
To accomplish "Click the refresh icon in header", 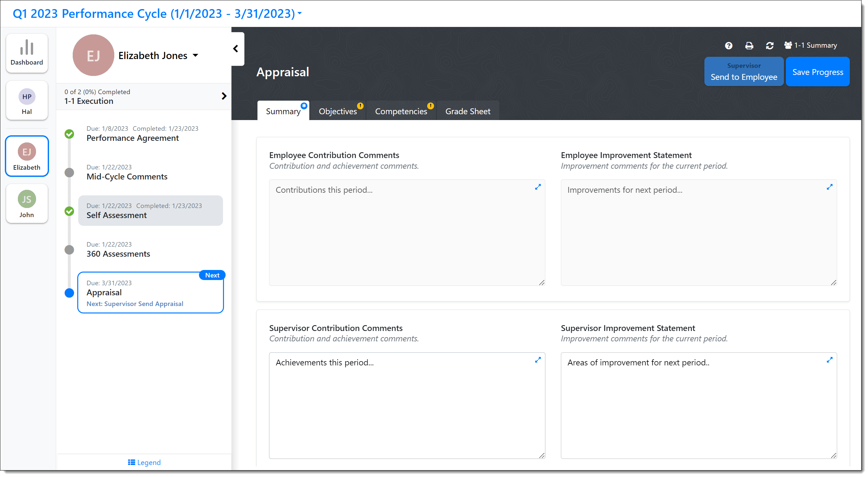I will (770, 45).
